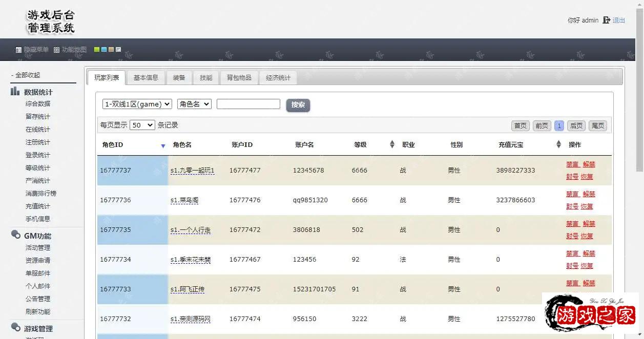The width and height of the screenshot is (644, 339).
Task: Open the 角色名 search field dropdown
Action: [x=194, y=104]
